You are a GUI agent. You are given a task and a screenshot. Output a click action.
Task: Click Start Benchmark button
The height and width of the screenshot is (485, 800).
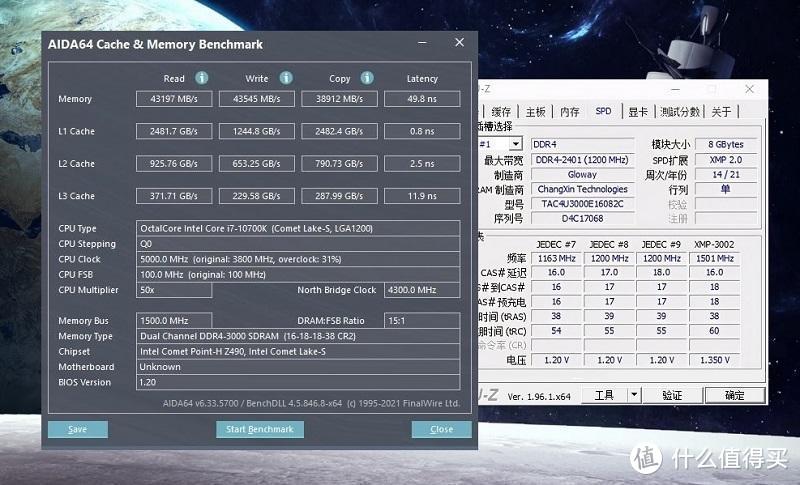click(260, 429)
